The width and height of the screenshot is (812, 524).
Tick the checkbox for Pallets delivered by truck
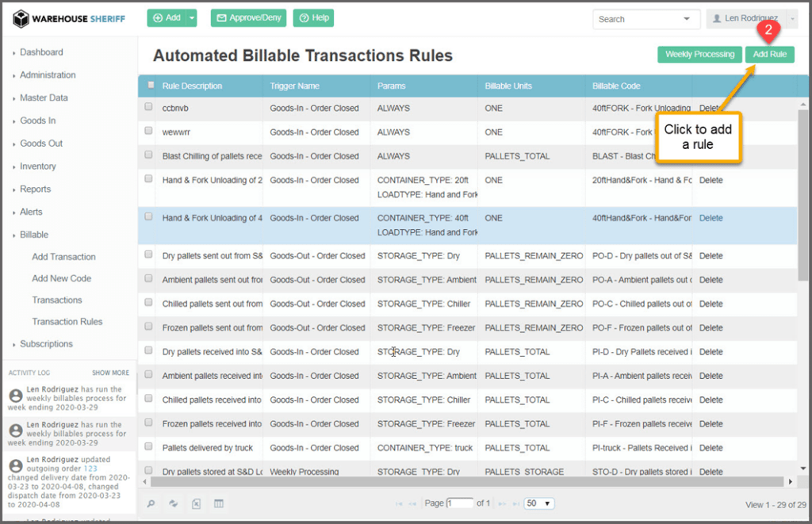pos(148,447)
